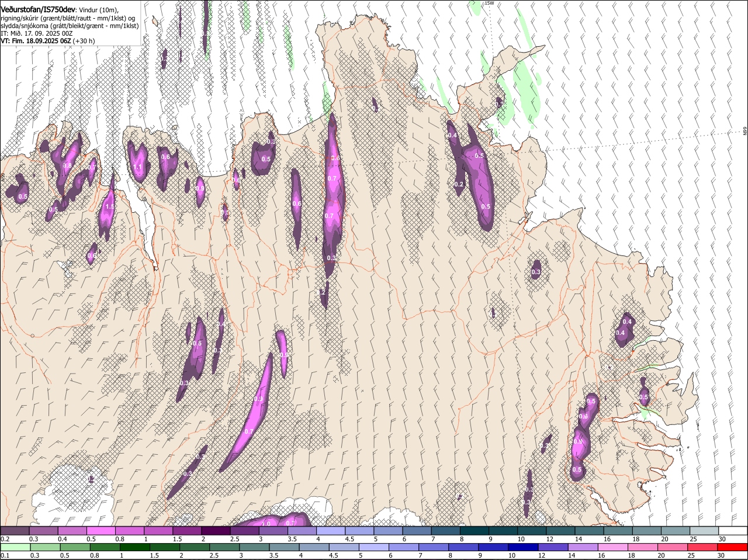This screenshot has height=560, width=748.
Task: Click the top-row legend swatch between 1 and 1.5
Action: click(158, 531)
